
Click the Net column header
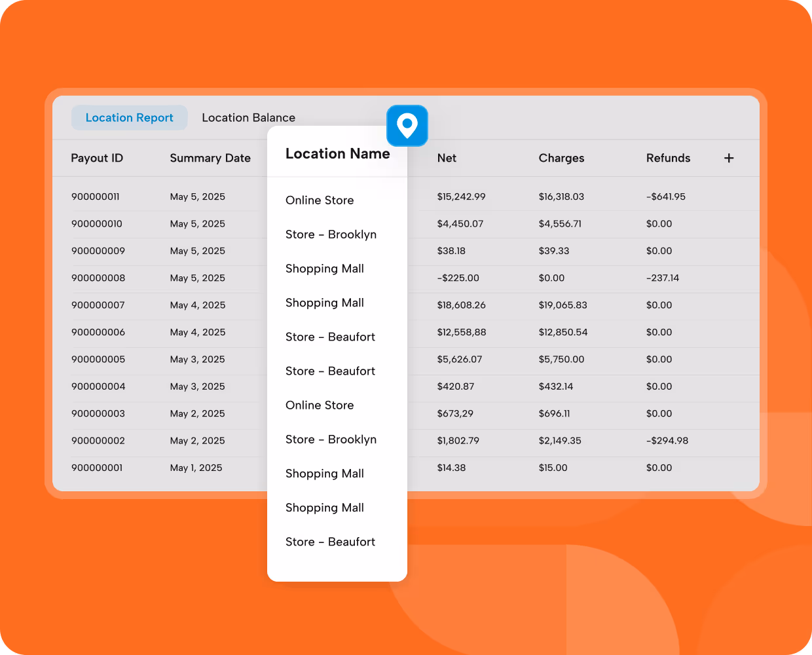coord(447,158)
